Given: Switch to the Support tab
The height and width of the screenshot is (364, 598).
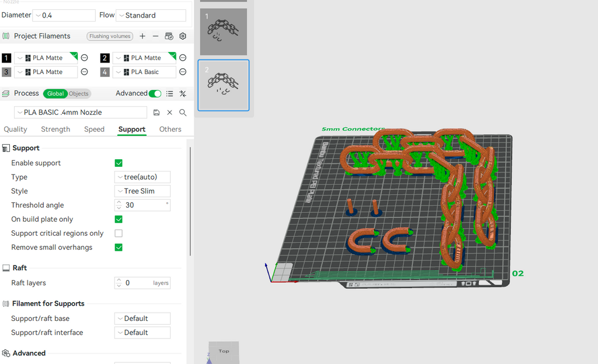Looking at the screenshot, I should 132,129.
